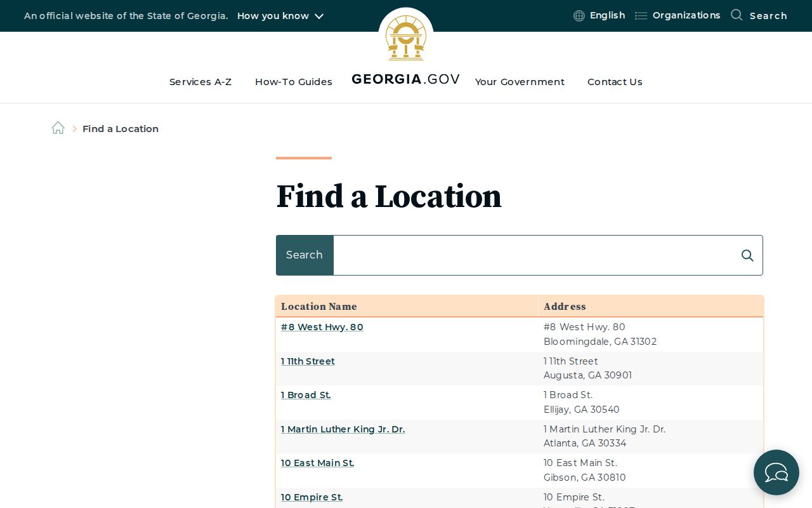Open Your Government navigation item
812x508 pixels.
tap(520, 82)
